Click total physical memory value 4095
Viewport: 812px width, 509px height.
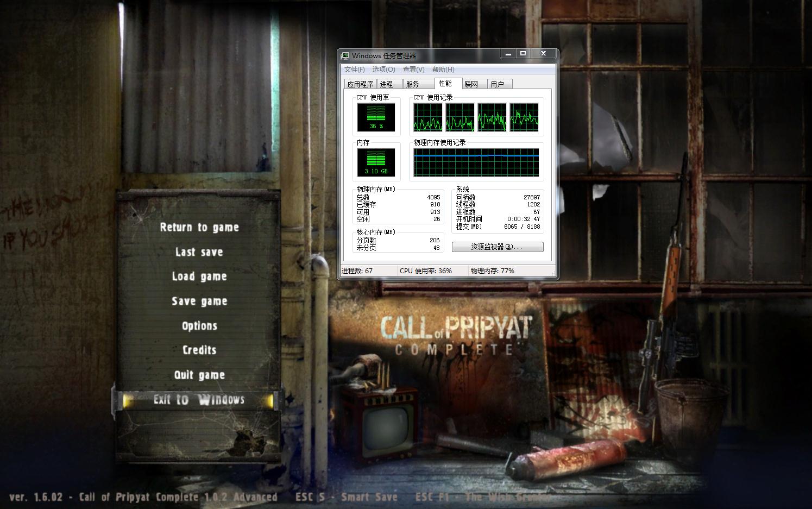point(433,198)
